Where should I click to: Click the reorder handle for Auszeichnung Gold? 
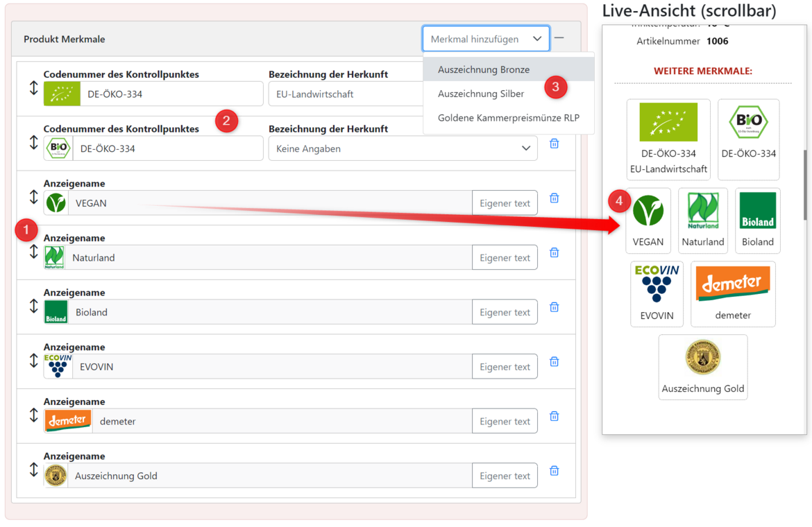34,469
